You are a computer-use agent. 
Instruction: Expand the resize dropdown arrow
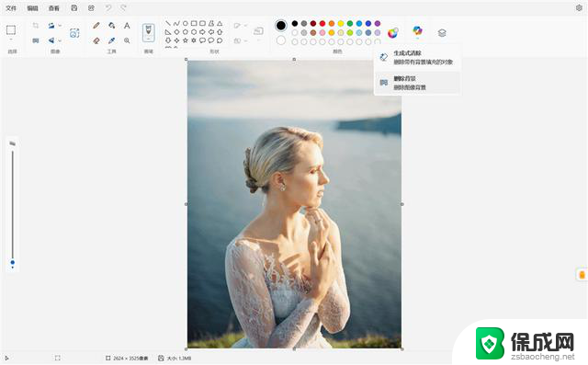(x=60, y=26)
